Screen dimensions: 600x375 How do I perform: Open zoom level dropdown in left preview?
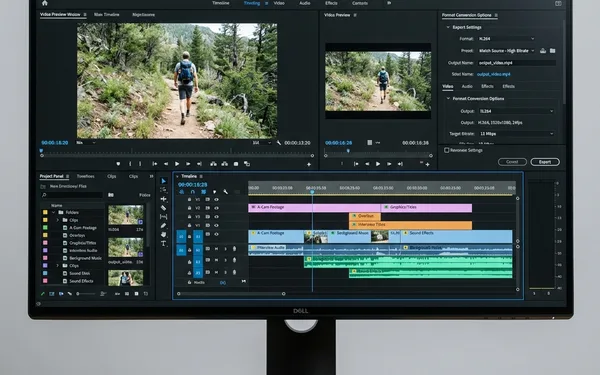tap(86, 143)
